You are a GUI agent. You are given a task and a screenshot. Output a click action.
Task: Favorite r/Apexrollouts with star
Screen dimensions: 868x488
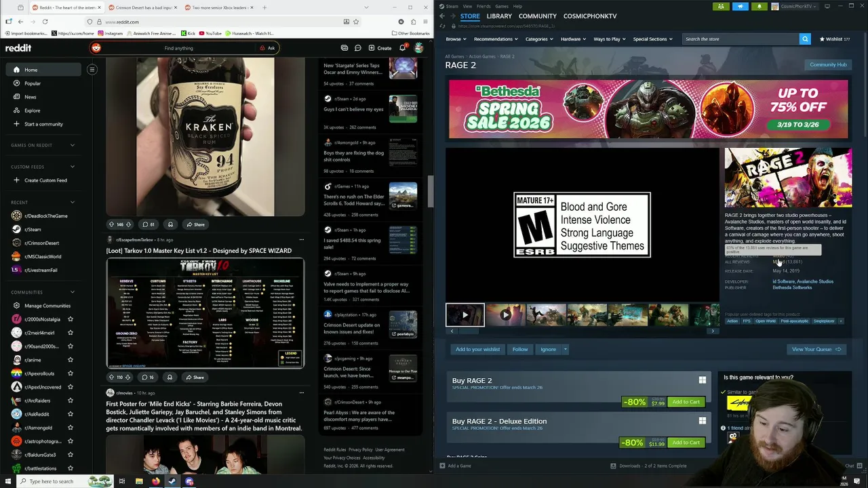(x=71, y=373)
